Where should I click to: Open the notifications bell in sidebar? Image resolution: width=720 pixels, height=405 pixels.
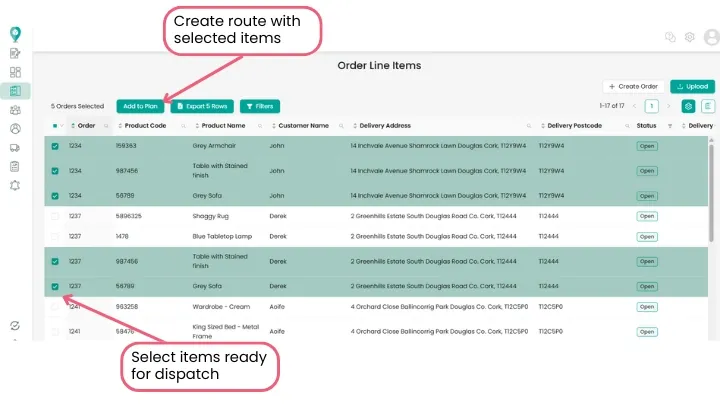(x=15, y=185)
